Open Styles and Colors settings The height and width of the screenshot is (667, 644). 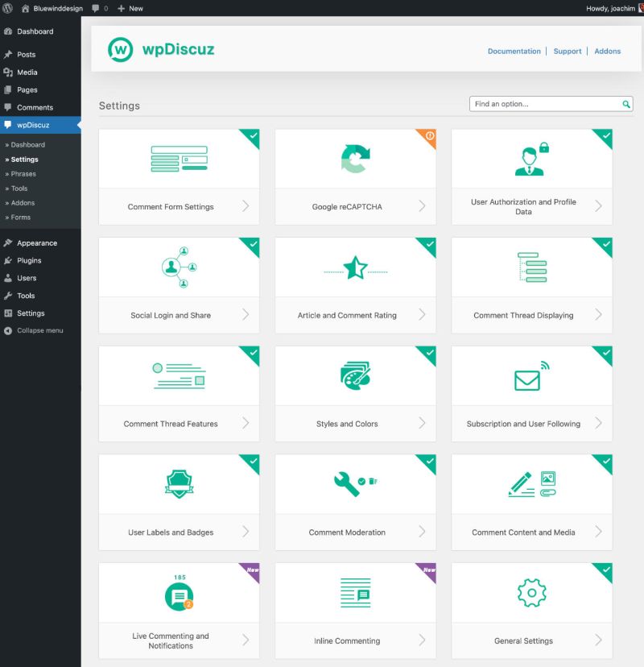[x=355, y=376]
